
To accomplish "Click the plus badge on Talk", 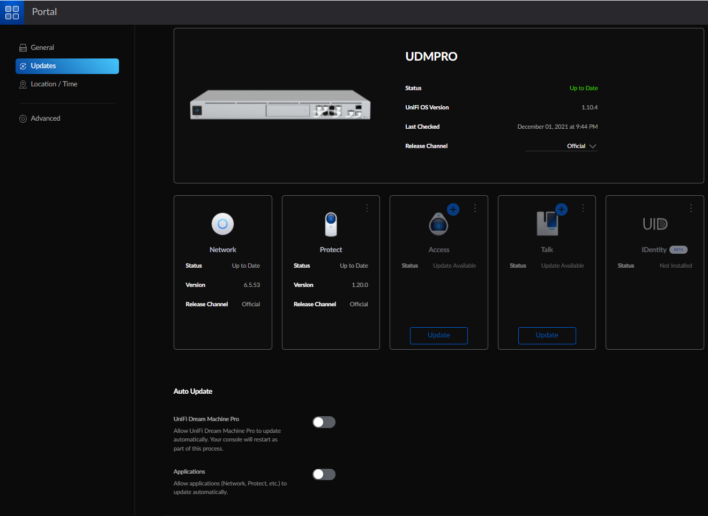I will click(561, 209).
